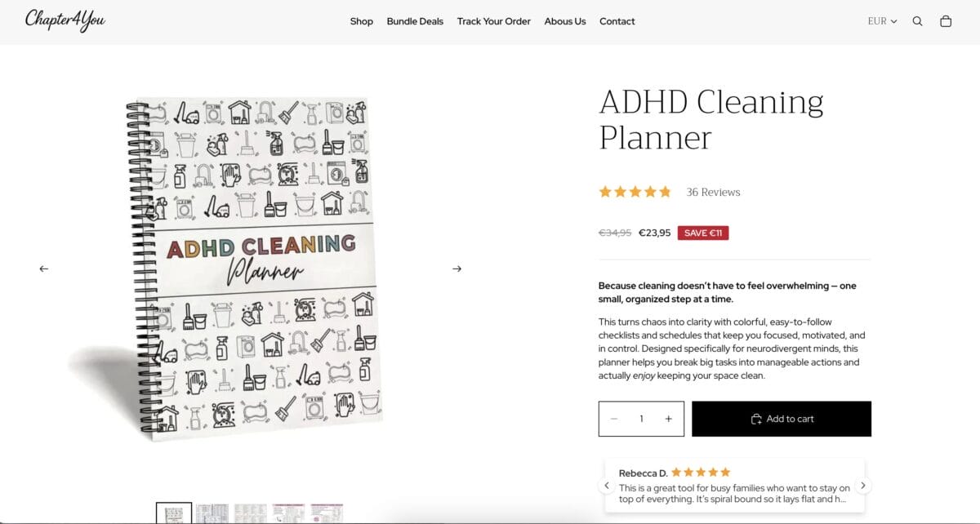
Task: Expand the currency selector chevron
Action: [894, 21]
